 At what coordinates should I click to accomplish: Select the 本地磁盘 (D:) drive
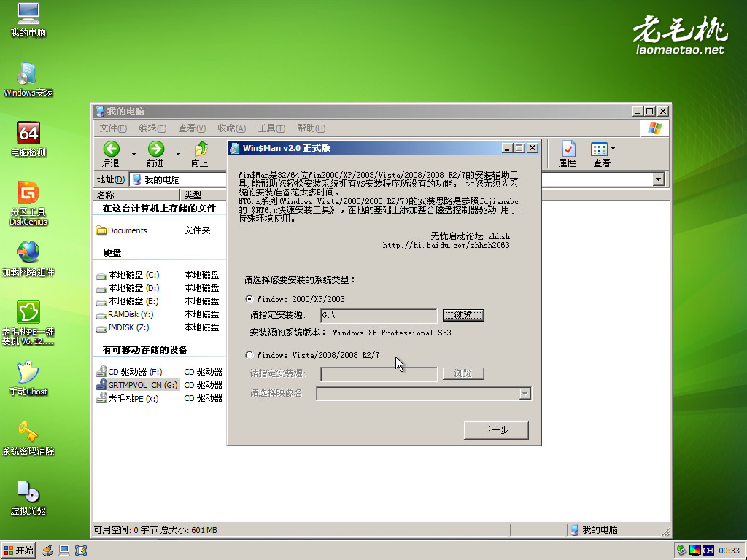128,288
